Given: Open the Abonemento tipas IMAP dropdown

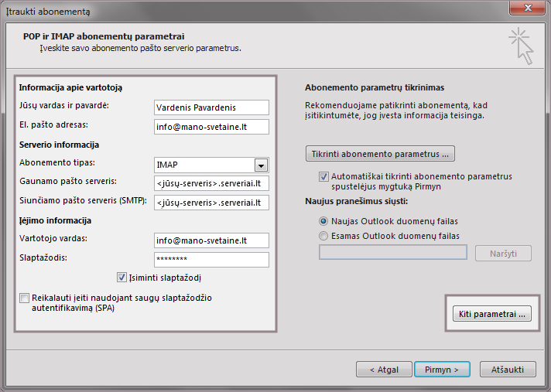Looking at the screenshot, I should click(261, 165).
